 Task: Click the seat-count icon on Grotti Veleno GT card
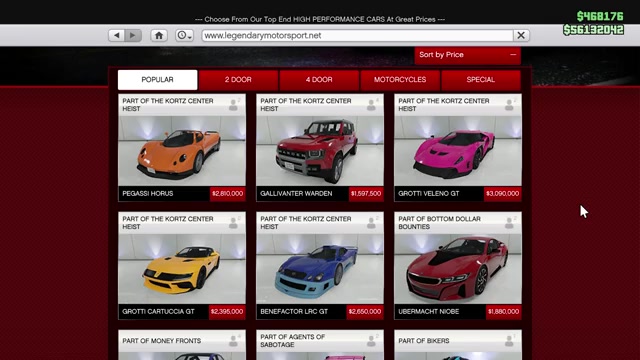pos(510,105)
